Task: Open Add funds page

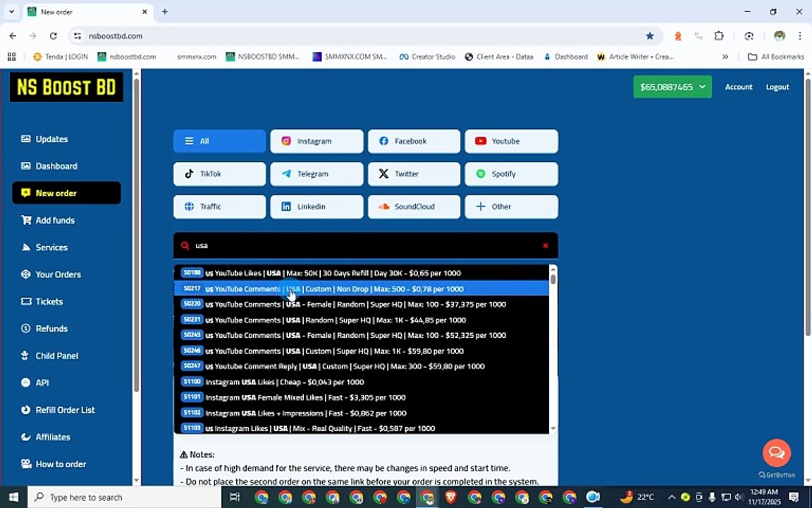Action: (x=55, y=220)
